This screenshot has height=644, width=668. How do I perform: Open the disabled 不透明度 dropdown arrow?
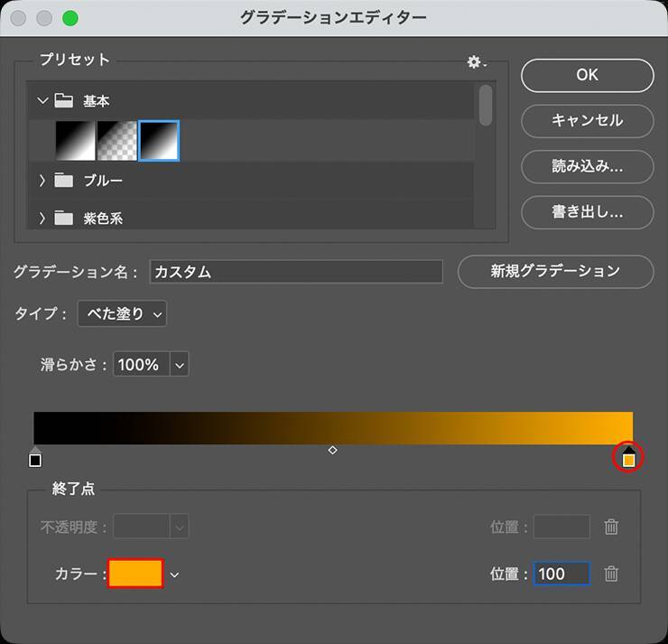pos(180,527)
